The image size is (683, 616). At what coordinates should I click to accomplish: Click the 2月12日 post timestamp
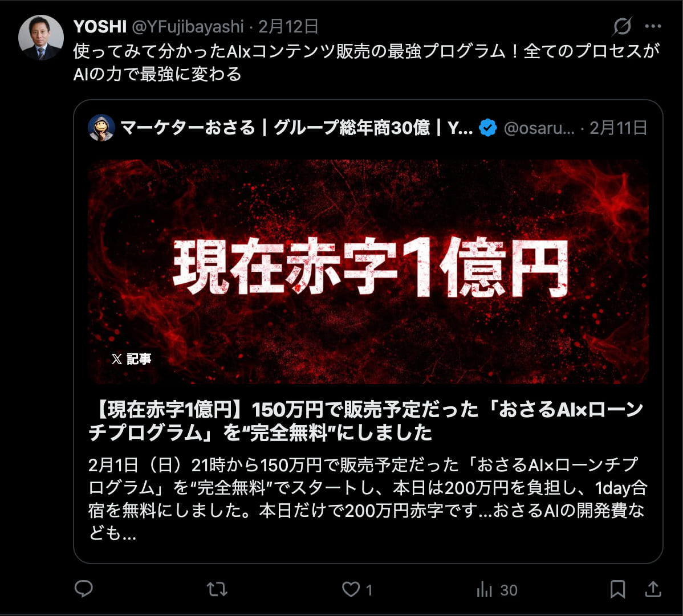288,27
